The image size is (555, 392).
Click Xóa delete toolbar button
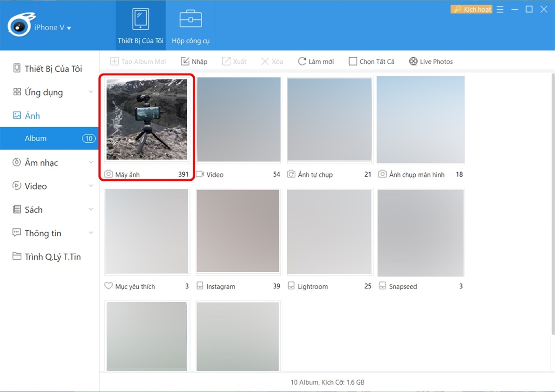point(272,61)
